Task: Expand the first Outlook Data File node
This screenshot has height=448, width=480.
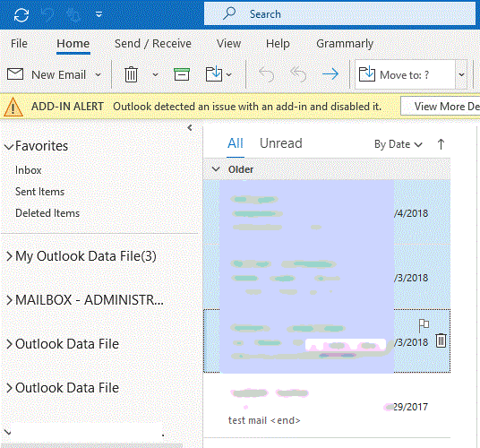Action: [x=9, y=344]
